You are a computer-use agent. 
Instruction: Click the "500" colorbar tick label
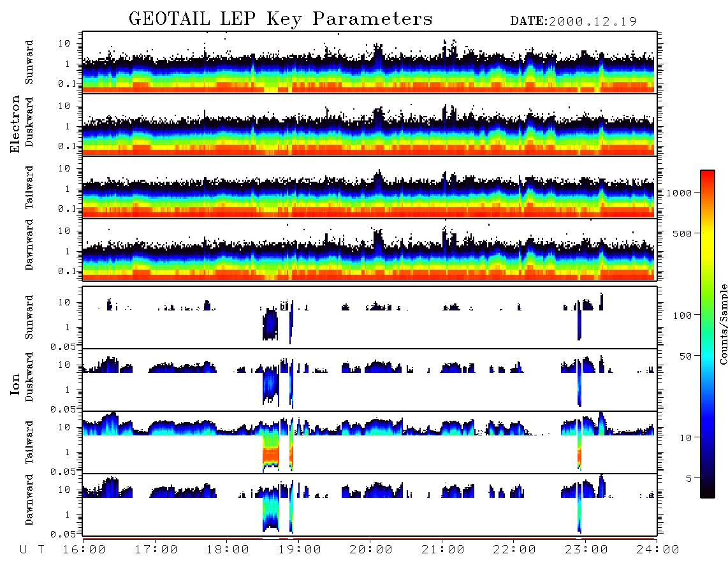(x=682, y=233)
